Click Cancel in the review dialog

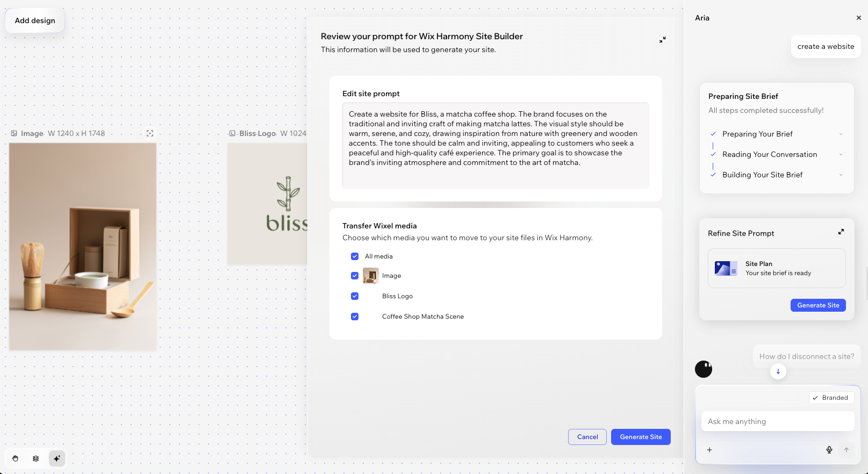click(x=587, y=437)
